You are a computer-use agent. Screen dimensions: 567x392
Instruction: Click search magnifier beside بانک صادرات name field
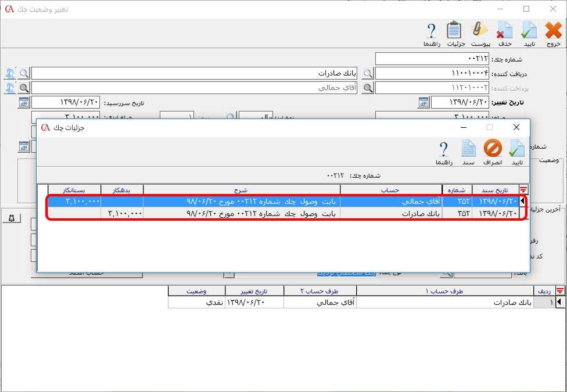point(24,73)
